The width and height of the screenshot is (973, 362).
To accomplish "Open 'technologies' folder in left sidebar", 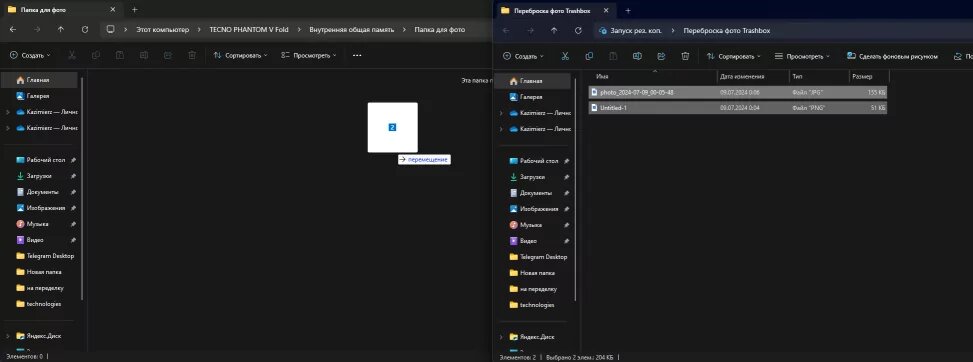I will coord(39,304).
